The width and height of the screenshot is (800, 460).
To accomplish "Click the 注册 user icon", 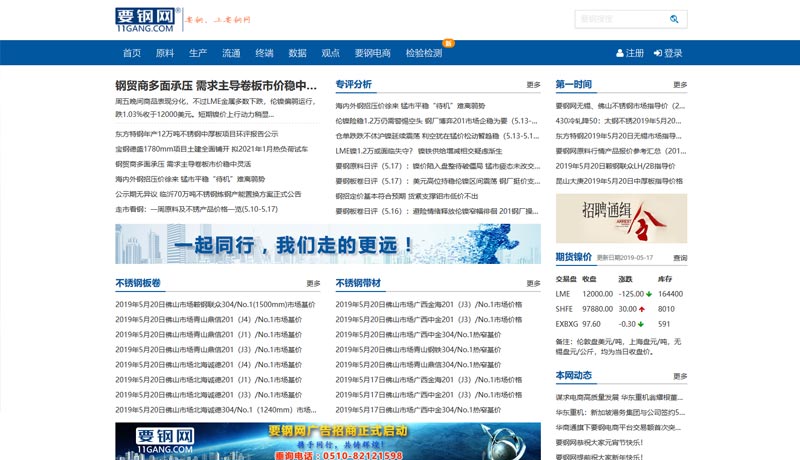I will [x=620, y=54].
